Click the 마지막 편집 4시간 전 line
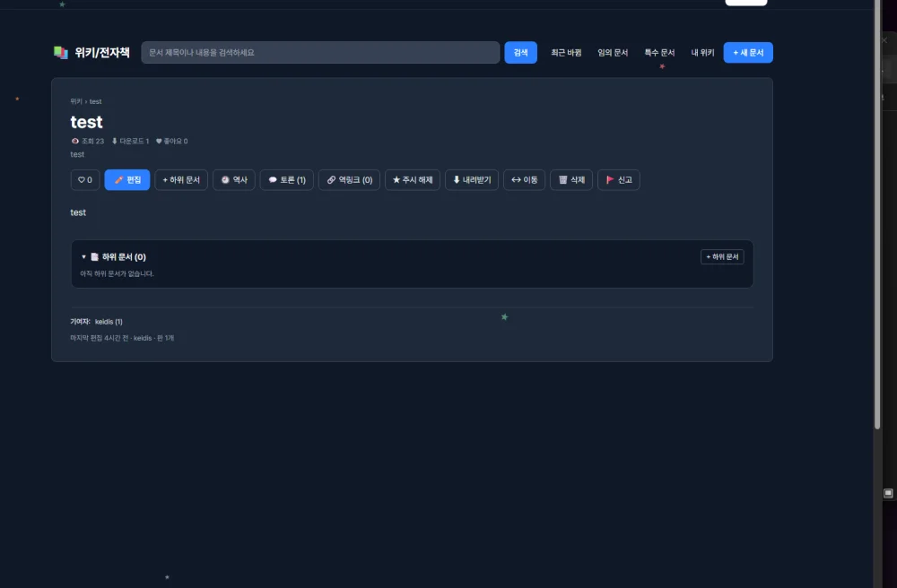897x588 pixels. click(122, 338)
